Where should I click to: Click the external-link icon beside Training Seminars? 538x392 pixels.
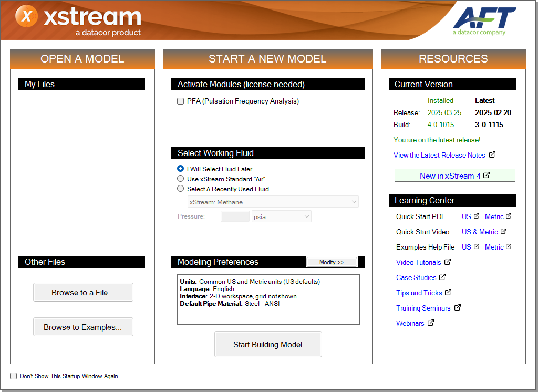[458, 307]
